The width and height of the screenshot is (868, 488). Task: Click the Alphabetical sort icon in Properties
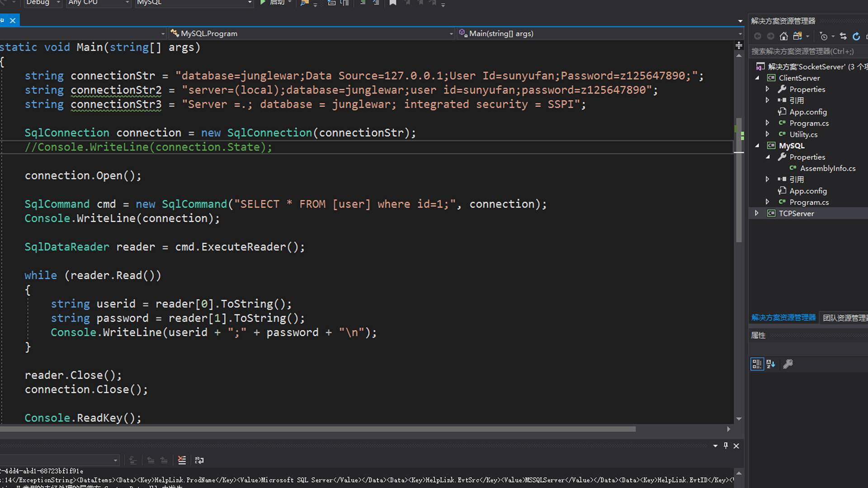click(771, 364)
